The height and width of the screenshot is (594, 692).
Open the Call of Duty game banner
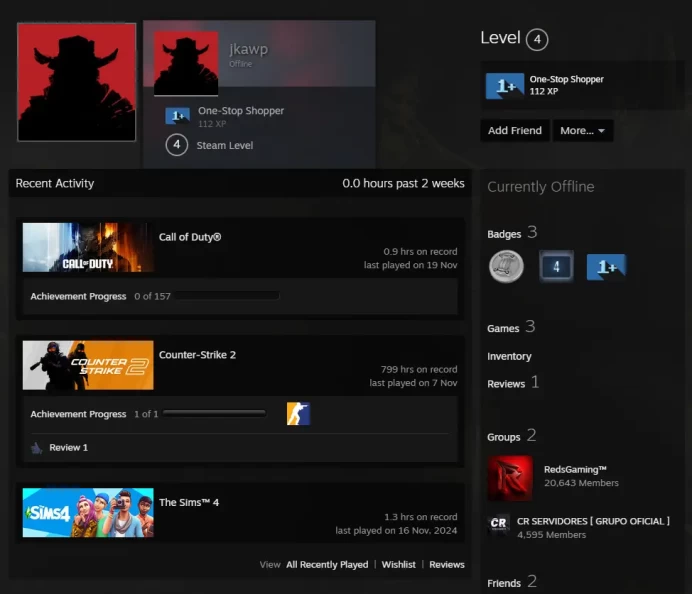(x=88, y=247)
